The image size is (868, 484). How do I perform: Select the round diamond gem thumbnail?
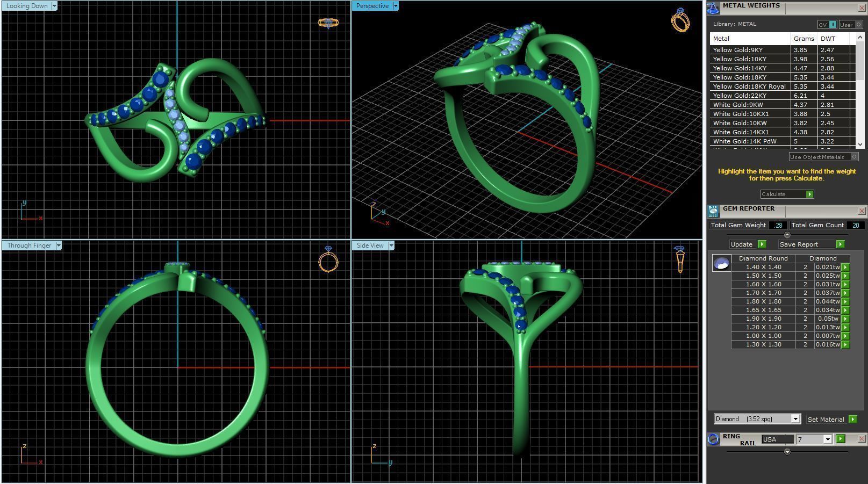click(721, 263)
